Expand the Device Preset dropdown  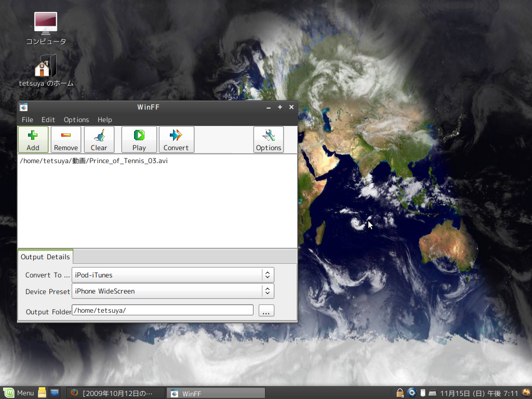(x=267, y=291)
